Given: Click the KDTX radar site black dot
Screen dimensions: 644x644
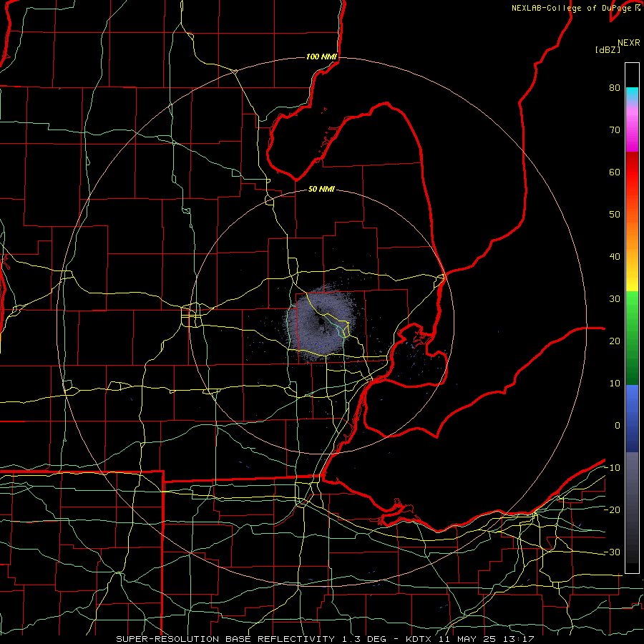Looking at the screenshot, I should click(320, 320).
